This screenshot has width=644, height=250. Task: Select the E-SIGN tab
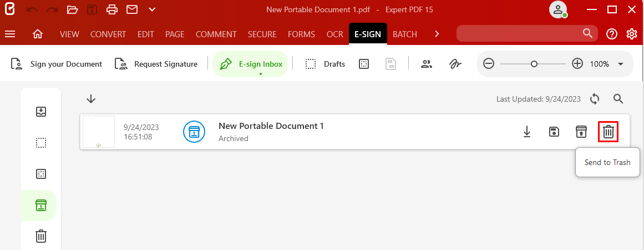pyautogui.click(x=368, y=34)
